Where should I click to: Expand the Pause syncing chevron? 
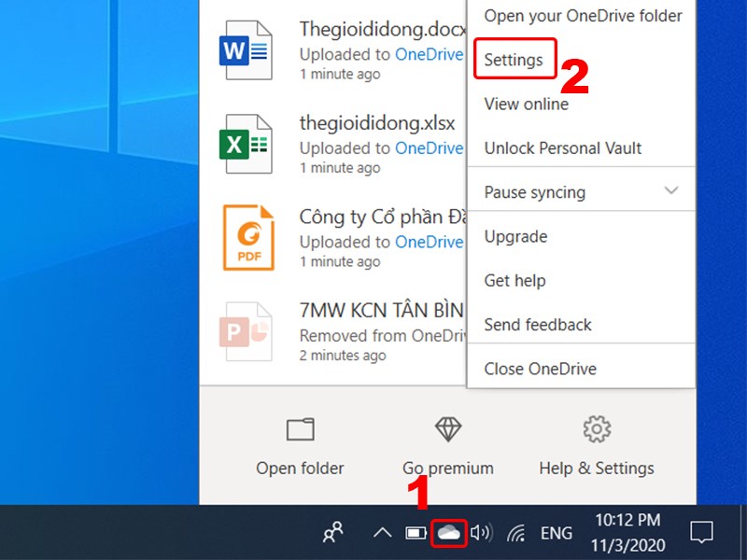(671, 190)
